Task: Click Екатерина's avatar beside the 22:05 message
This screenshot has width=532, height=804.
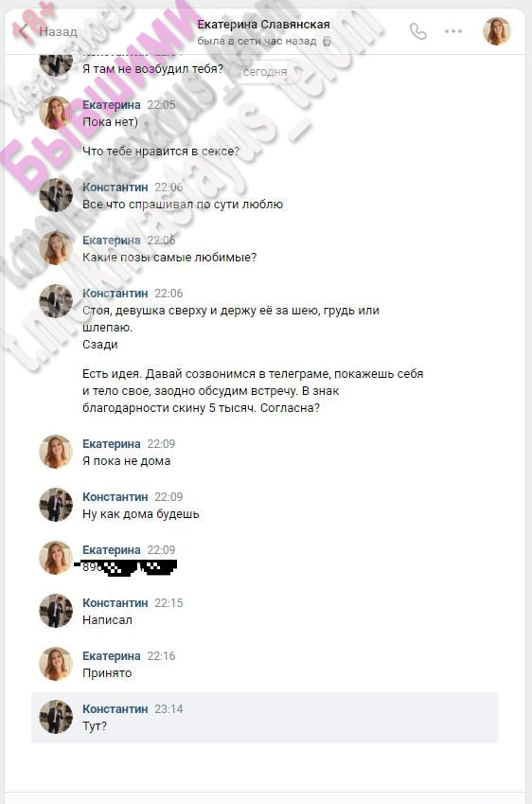Action: [56, 113]
